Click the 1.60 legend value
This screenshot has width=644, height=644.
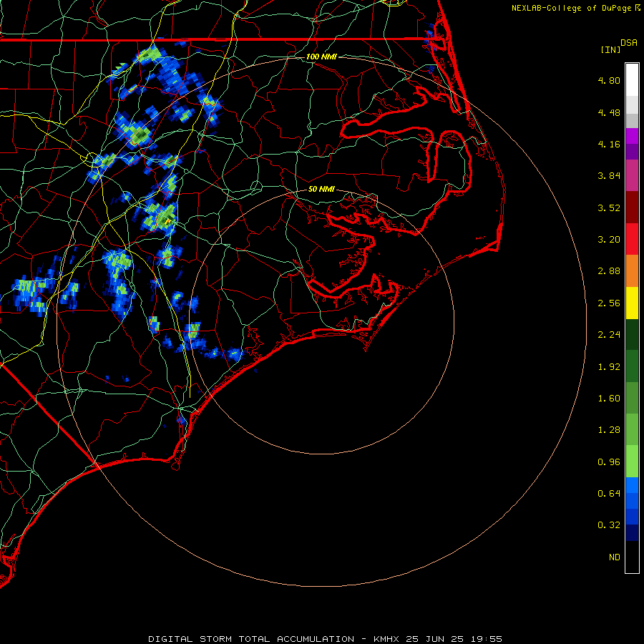(x=609, y=399)
